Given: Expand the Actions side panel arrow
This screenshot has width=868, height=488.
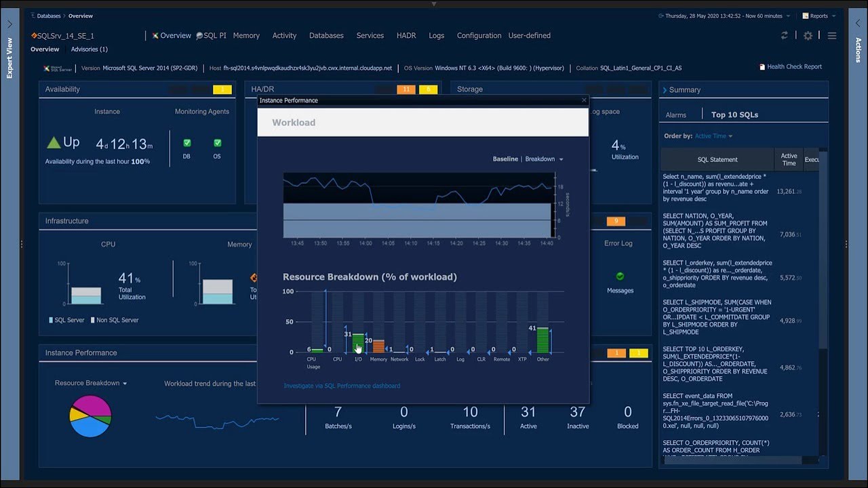Looking at the screenshot, I should (x=858, y=24).
